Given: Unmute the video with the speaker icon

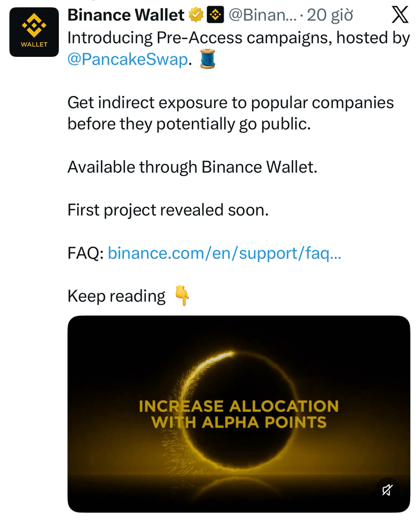Looking at the screenshot, I should [x=387, y=490].
